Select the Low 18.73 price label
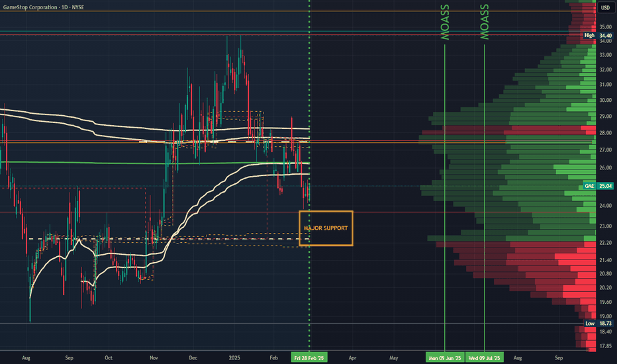 coord(598,323)
